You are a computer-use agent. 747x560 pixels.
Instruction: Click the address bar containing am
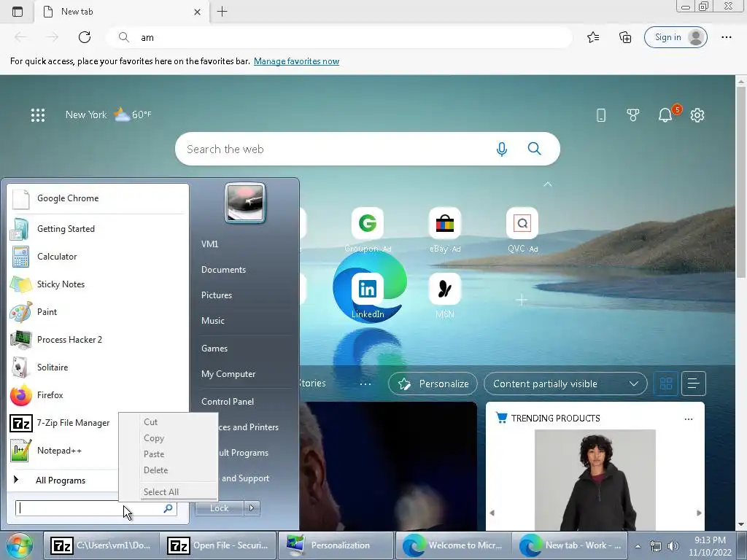[x=338, y=37]
